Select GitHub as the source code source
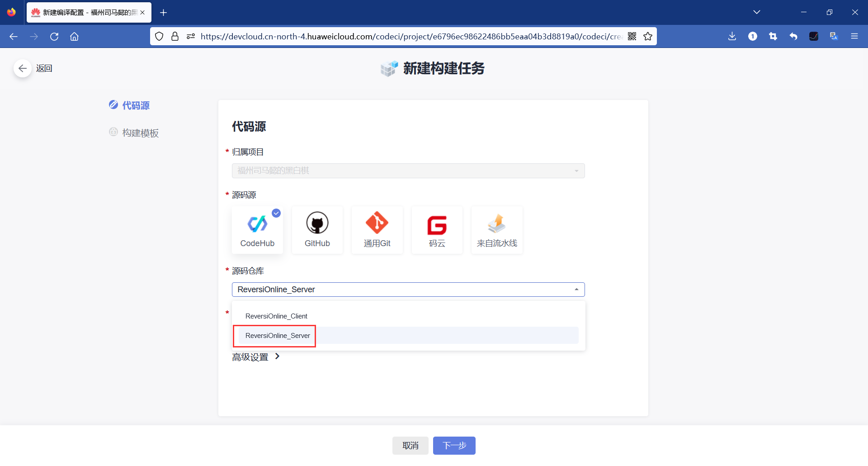This screenshot has height=466, width=868. pyautogui.click(x=317, y=229)
